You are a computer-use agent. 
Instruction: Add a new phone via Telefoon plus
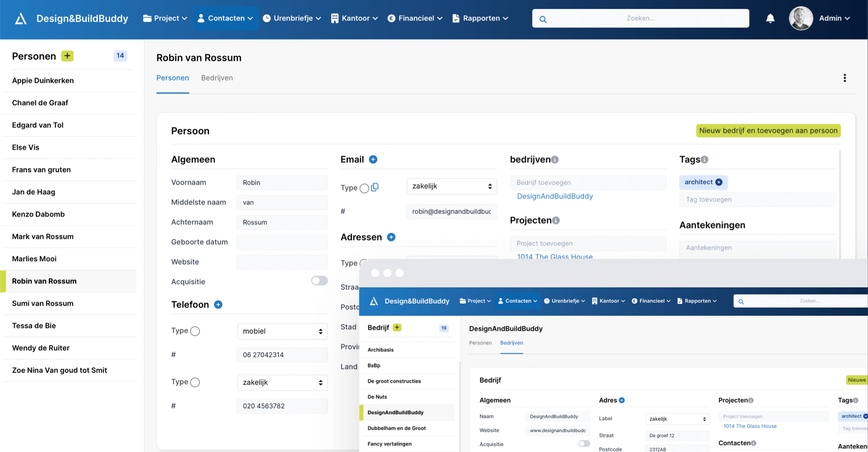pyautogui.click(x=218, y=304)
